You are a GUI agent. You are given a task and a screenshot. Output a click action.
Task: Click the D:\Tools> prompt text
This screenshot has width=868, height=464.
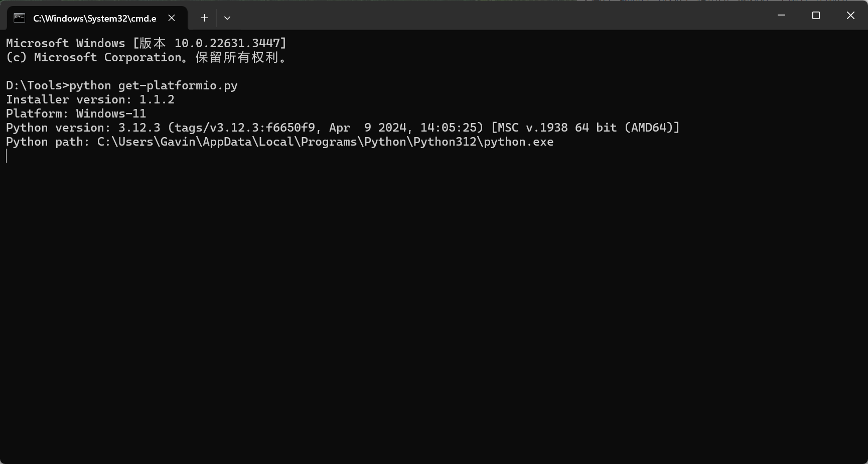click(x=38, y=85)
